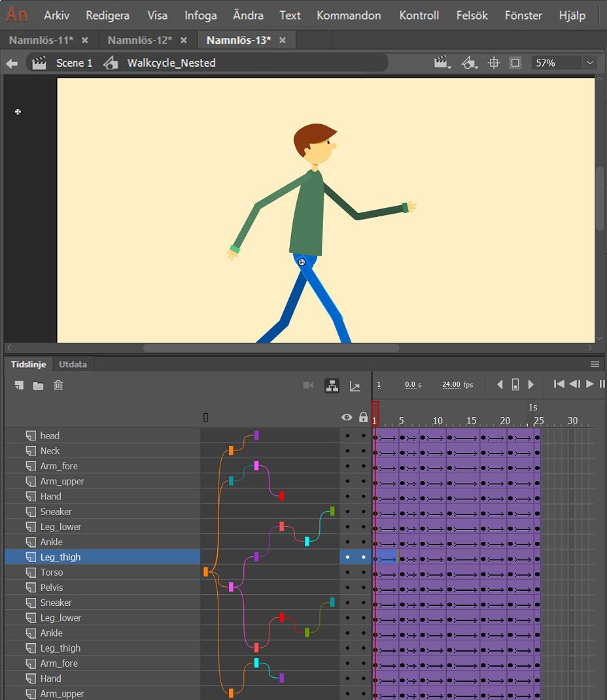This screenshot has width=607, height=700.
Task: Click eye icon to hide all layers
Action: (x=347, y=418)
